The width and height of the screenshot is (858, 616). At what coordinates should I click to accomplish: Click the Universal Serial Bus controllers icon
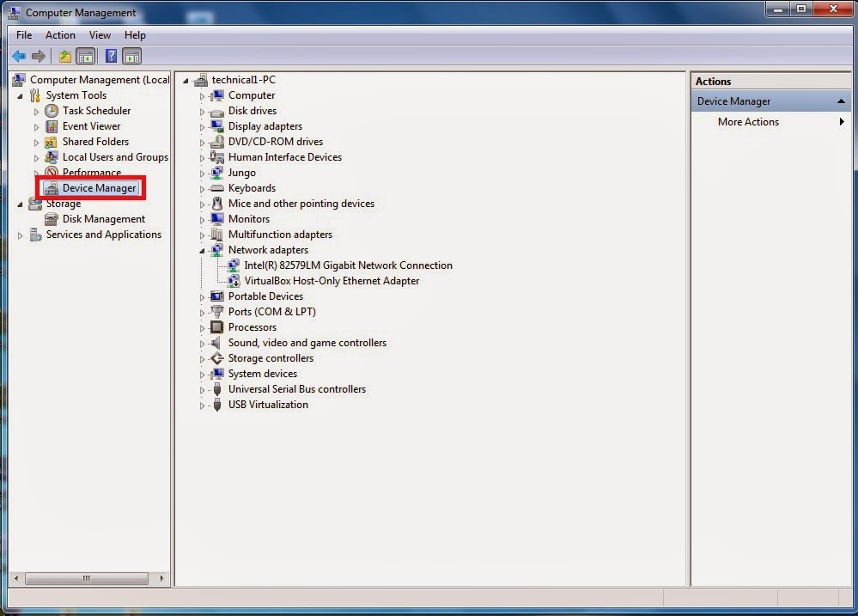[x=217, y=389]
